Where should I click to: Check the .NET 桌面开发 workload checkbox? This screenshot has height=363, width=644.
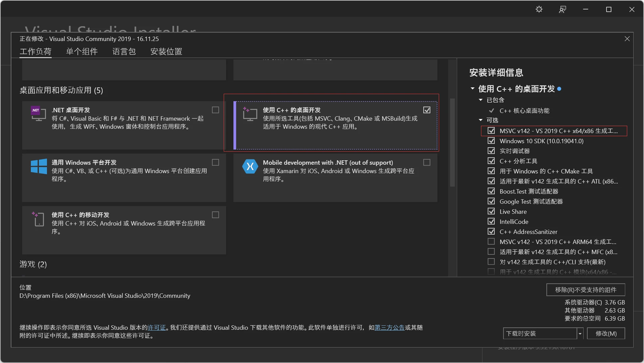pyautogui.click(x=215, y=110)
